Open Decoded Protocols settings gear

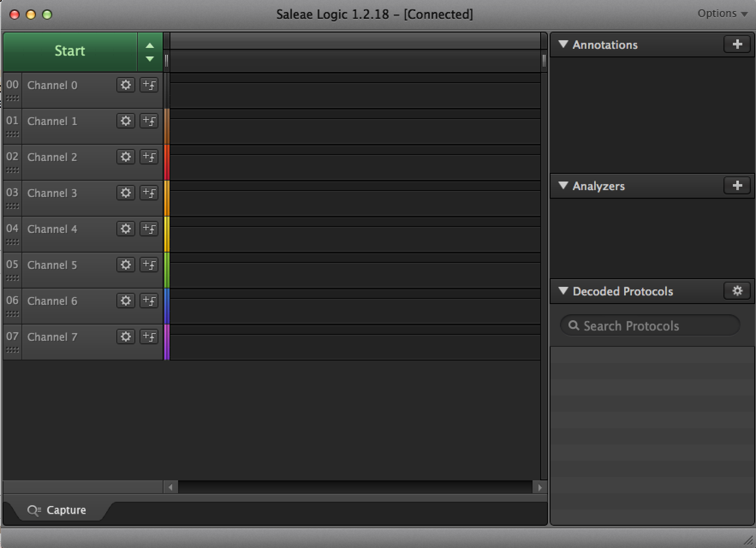pos(737,291)
